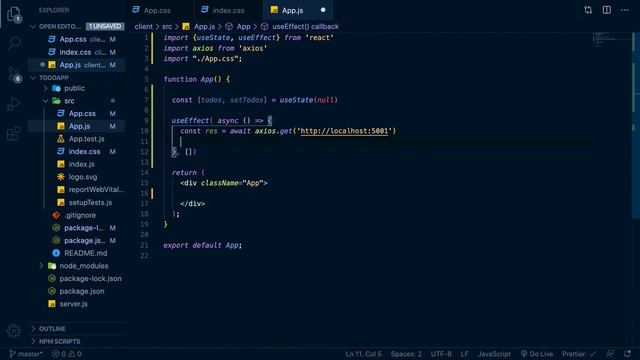The height and width of the screenshot is (360, 640).
Task: Click line number 9 in gutter
Action: tap(146, 121)
